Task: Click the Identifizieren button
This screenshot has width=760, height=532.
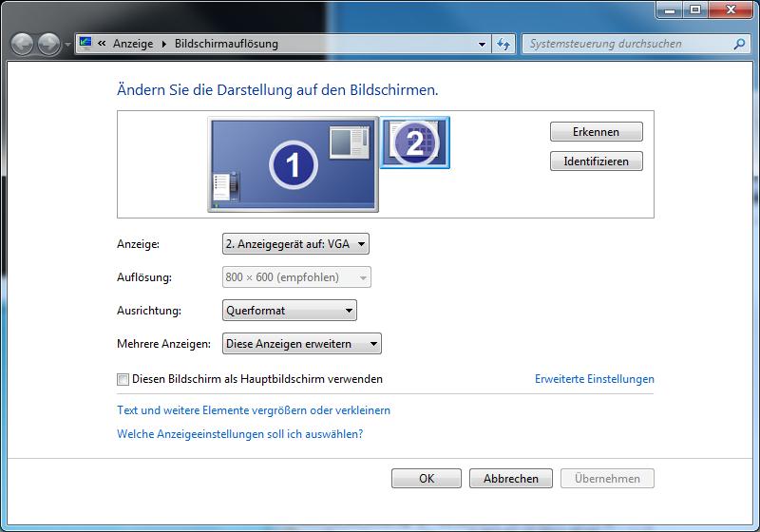Action: 597,161
